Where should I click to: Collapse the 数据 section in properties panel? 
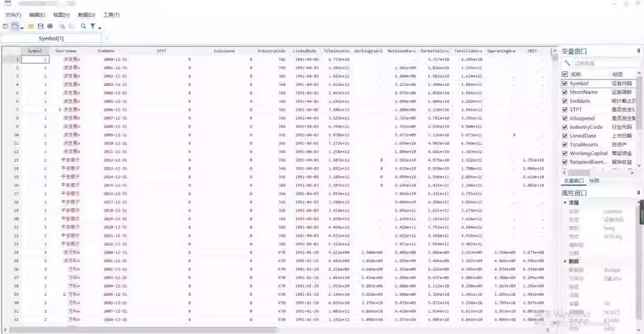[565, 261]
